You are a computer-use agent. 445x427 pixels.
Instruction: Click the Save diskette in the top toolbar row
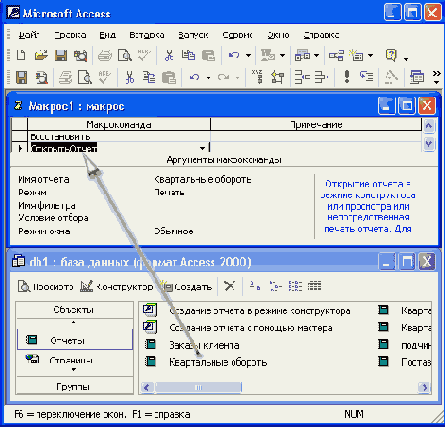click(61, 55)
